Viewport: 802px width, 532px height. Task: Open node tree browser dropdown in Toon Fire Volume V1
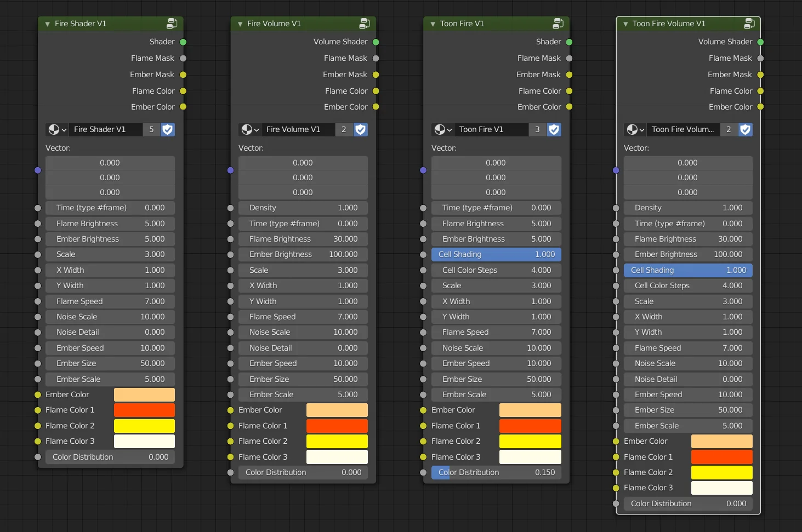635,129
